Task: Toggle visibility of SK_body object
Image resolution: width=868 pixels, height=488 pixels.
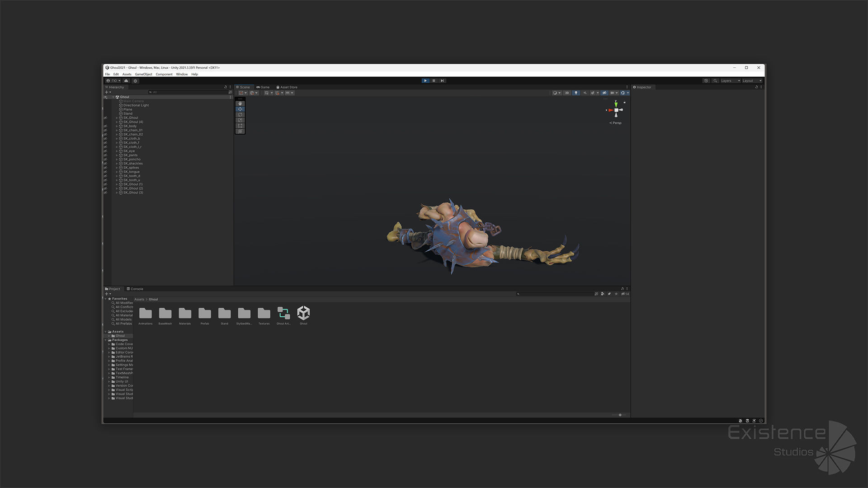Action: [106, 126]
